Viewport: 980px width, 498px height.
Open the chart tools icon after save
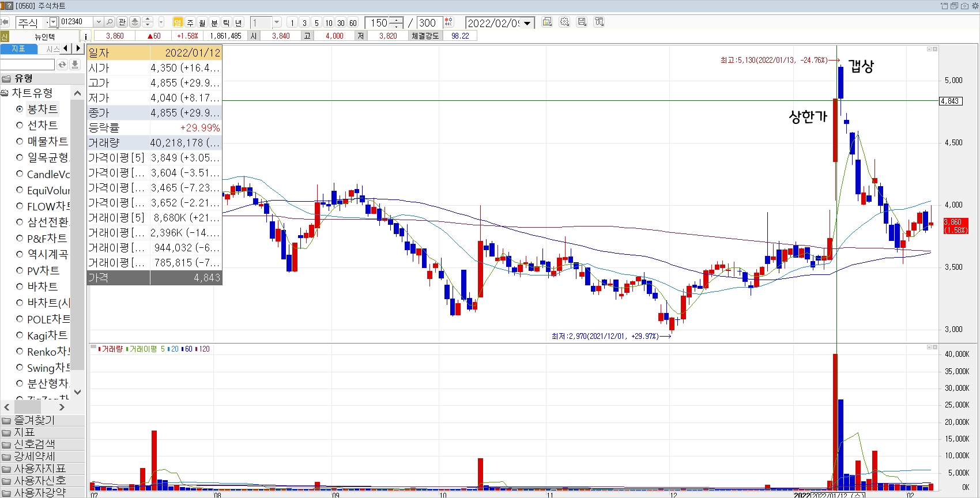click(x=600, y=22)
